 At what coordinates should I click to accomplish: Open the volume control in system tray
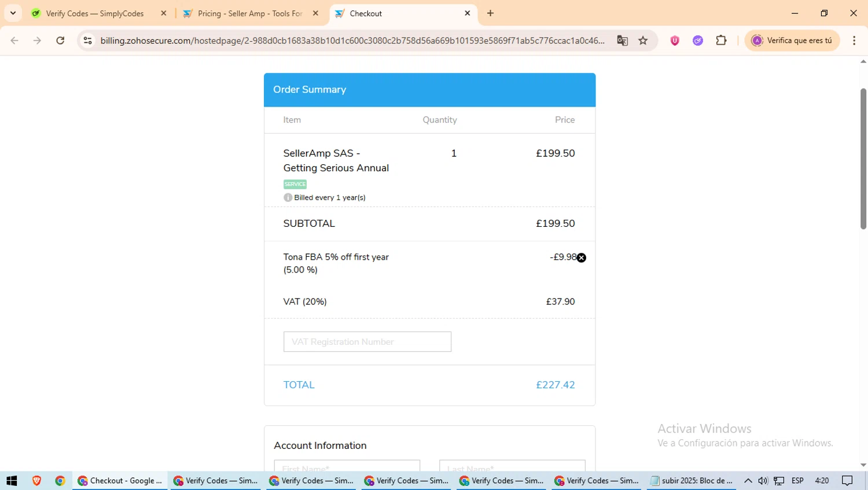763,481
